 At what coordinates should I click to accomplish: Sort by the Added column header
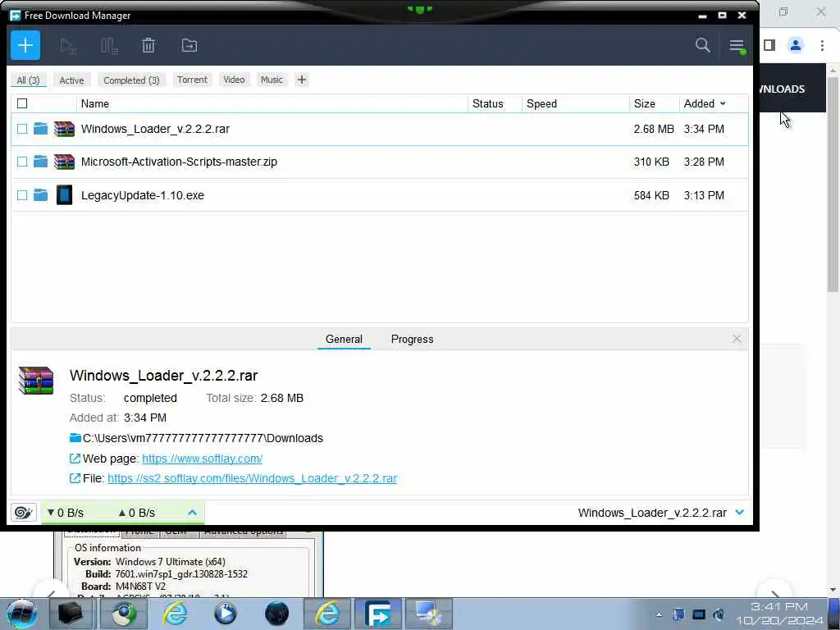tap(705, 103)
